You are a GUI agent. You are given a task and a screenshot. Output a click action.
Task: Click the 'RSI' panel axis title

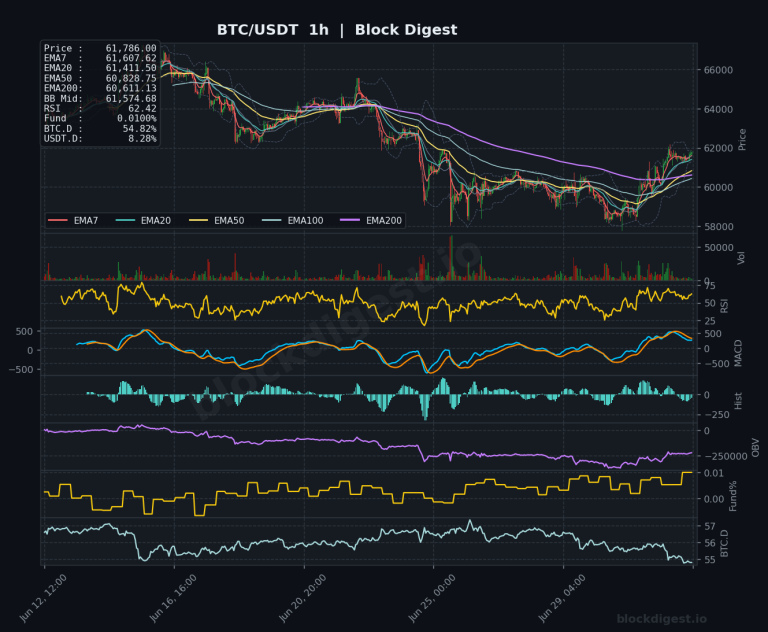click(724, 307)
